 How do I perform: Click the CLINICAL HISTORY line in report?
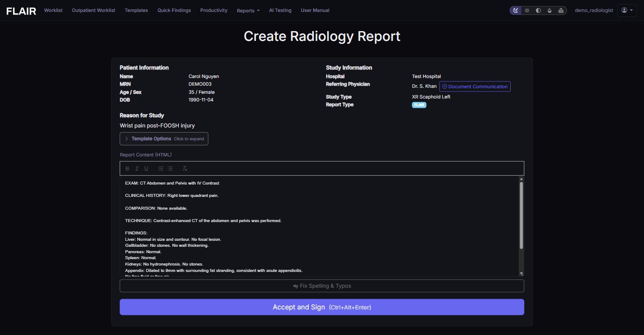pos(172,196)
